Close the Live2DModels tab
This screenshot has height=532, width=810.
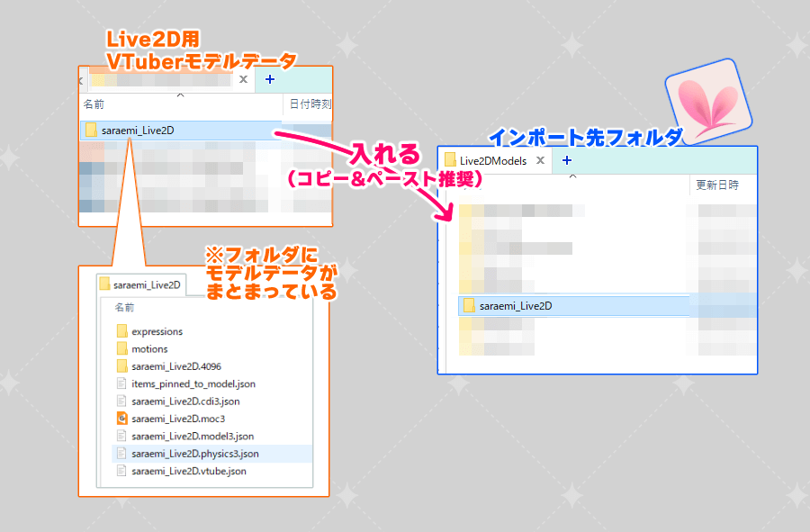[540, 160]
